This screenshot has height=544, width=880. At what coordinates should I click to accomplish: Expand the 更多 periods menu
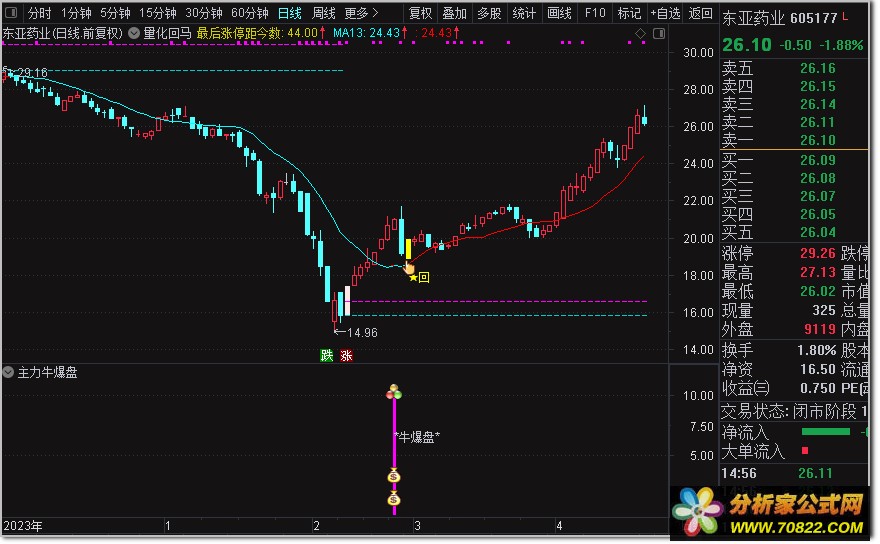tap(361, 13)
